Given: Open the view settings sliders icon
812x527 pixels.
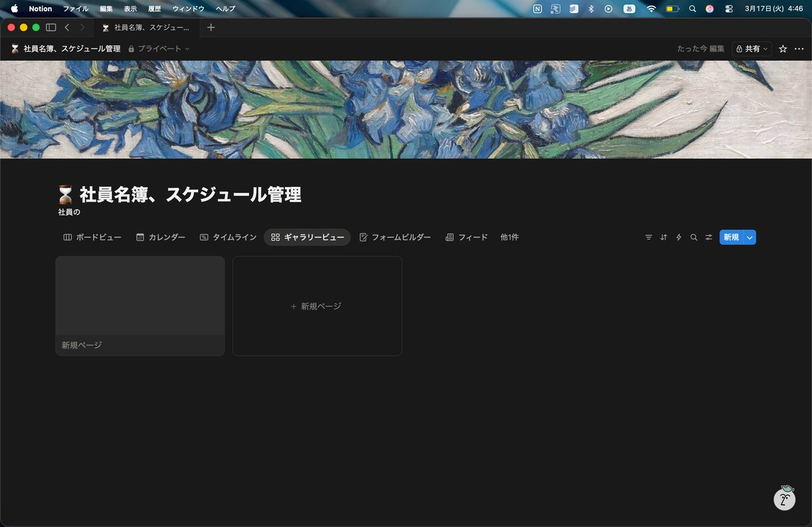Looking at the screenshot, I should [709, 238].
